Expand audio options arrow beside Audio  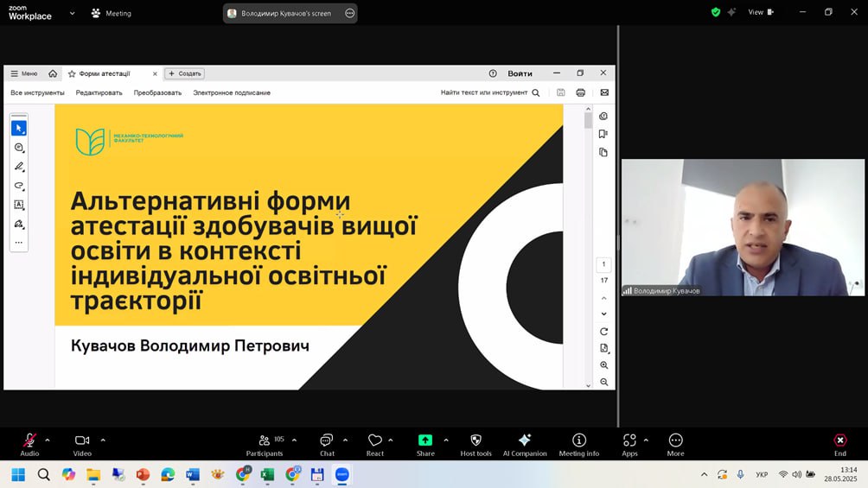tap(48, 440)
